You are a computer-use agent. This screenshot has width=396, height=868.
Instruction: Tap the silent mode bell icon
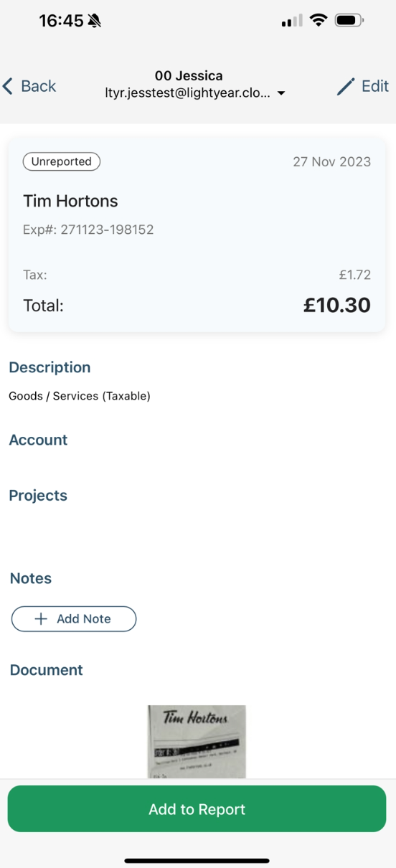click(94, 21)
